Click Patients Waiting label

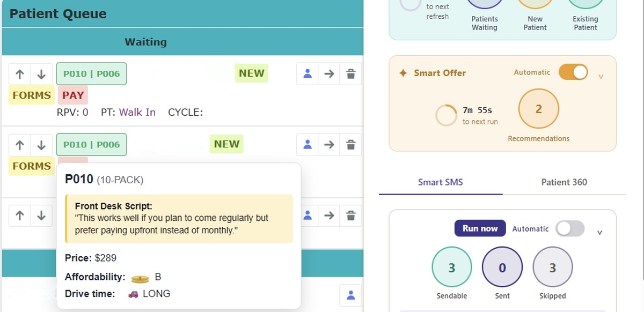[x=485, y=23]
